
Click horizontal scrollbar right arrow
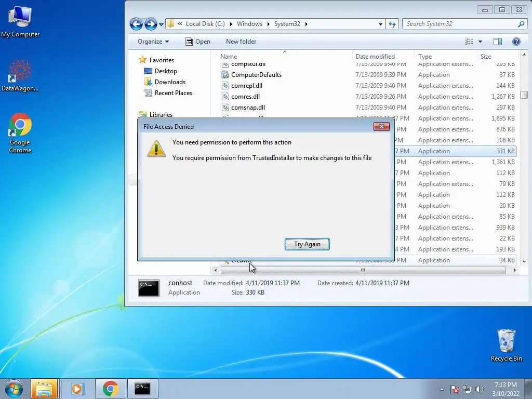(x=515, y=270)
